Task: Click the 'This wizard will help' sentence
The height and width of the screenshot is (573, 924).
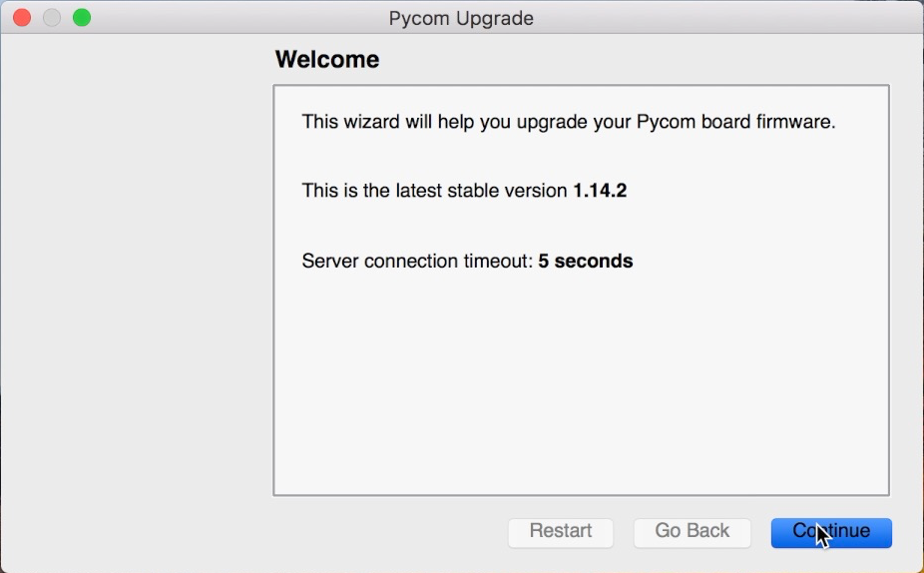Action: (x=569, y=122)
